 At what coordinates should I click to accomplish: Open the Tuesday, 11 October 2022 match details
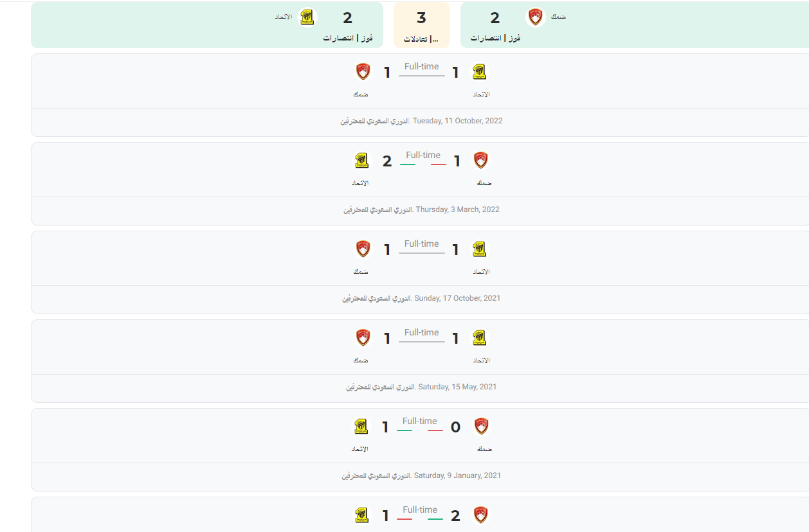pyautogui.click(x=421, y=121)
